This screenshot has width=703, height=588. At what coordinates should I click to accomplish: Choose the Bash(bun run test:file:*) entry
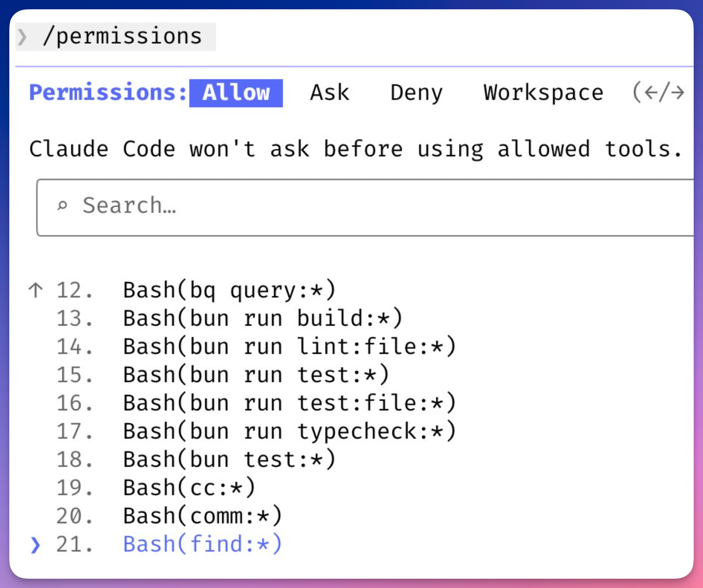[289, 403]
